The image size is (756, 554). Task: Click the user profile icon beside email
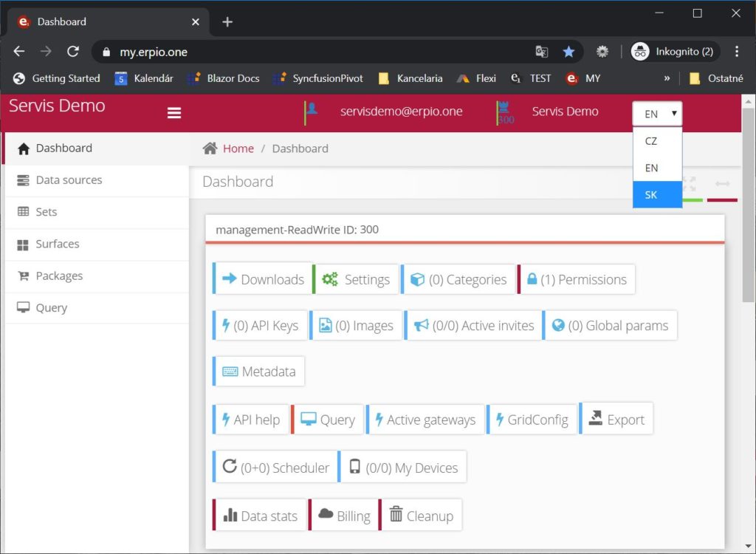(x=312, y=109)
